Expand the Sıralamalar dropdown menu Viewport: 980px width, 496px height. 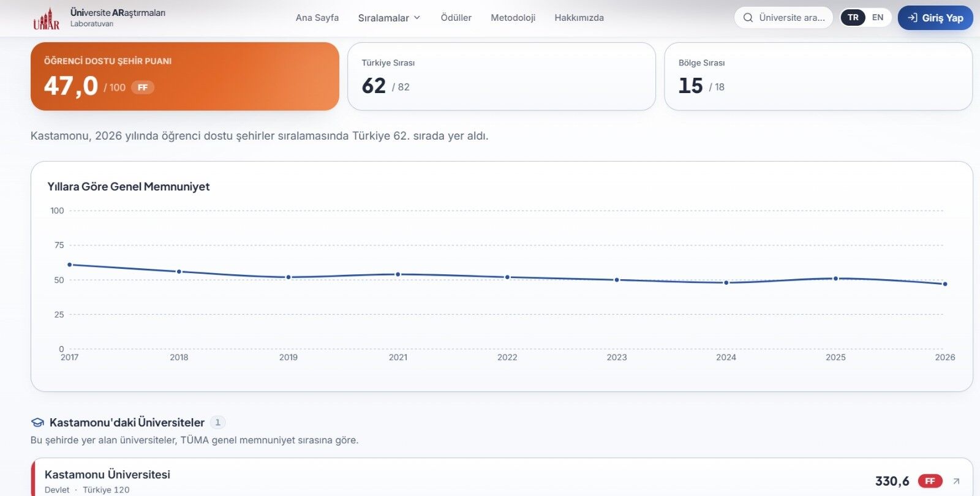pos(389,18)
